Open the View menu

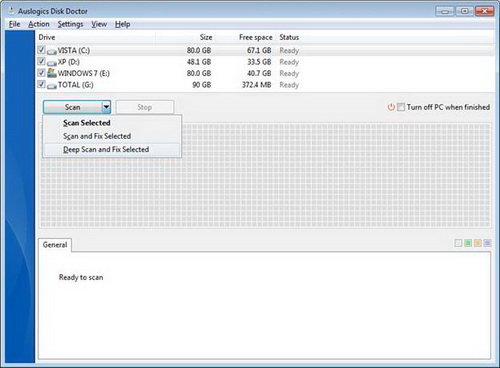[99, 24]
